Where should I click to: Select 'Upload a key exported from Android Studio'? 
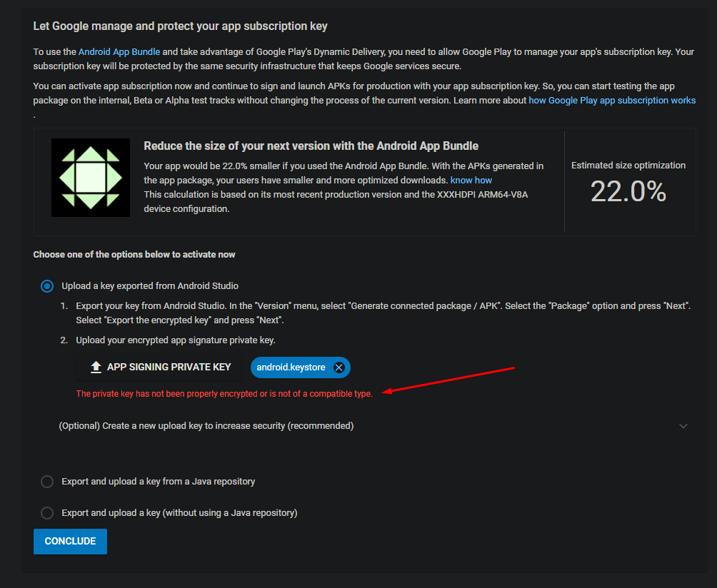point(46,285)
